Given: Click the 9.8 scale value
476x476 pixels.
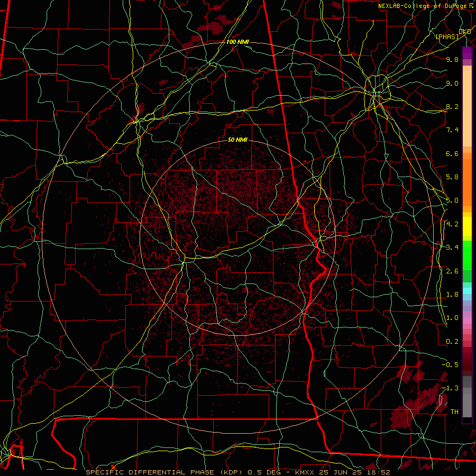Looking at the screenshot, I should click(x=452, y=59).
